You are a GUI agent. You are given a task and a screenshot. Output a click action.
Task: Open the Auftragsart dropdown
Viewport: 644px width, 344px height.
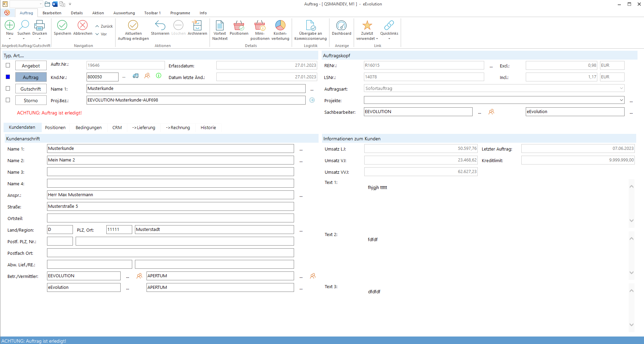click(x=622, y=89)
